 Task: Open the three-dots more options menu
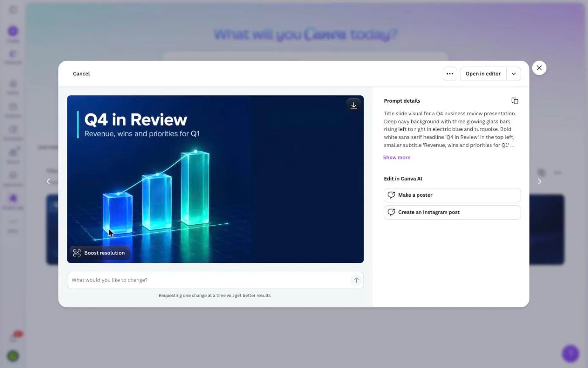pyautogui.click(x=450, y=74)
